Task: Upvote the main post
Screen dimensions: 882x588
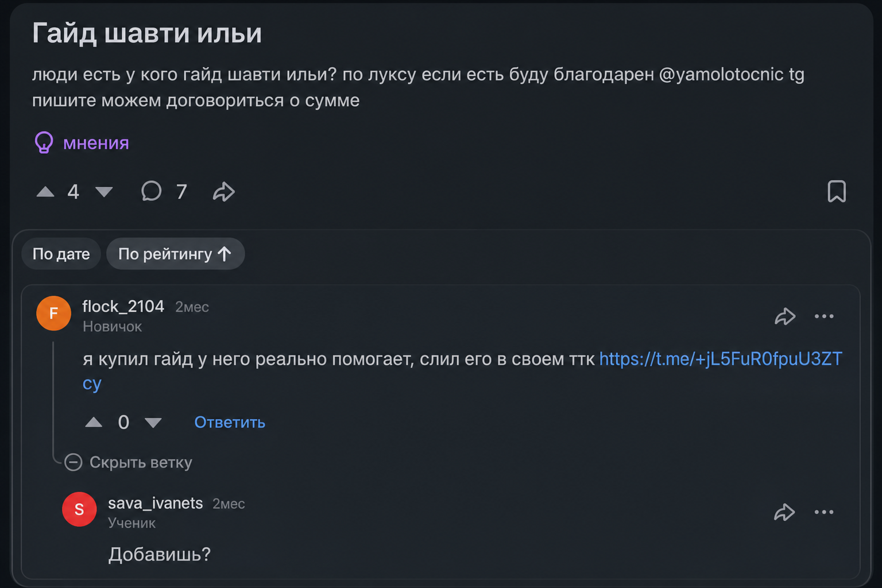Action: pos(45,192)
